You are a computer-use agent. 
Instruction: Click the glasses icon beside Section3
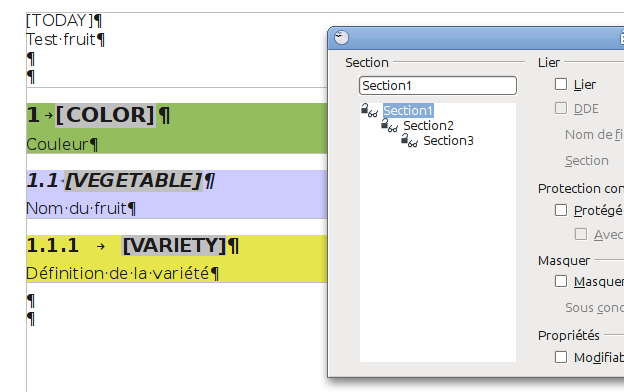(x=413, y=144)
